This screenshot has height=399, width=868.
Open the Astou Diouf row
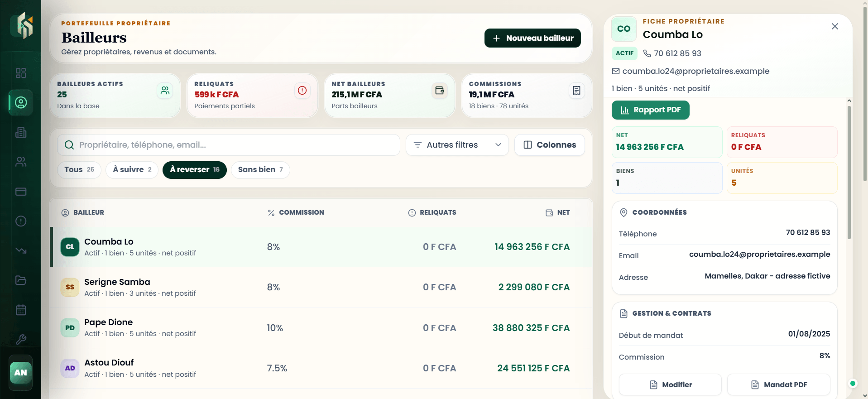pyautogui.click(x=321, y=368)
